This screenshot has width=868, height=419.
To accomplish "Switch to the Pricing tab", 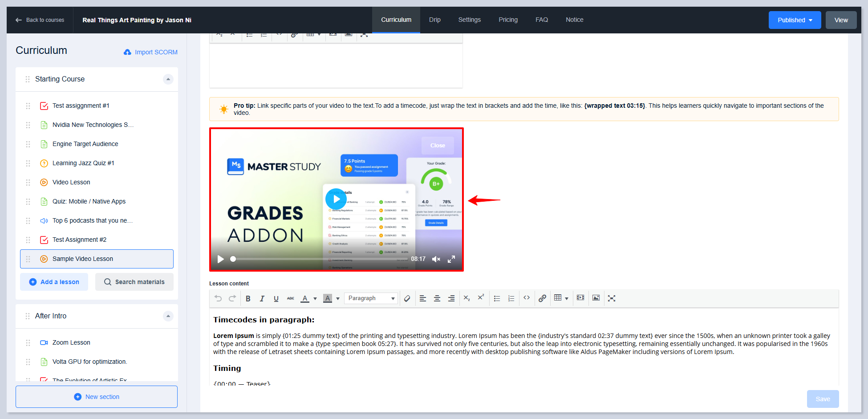I will (508, 20).
